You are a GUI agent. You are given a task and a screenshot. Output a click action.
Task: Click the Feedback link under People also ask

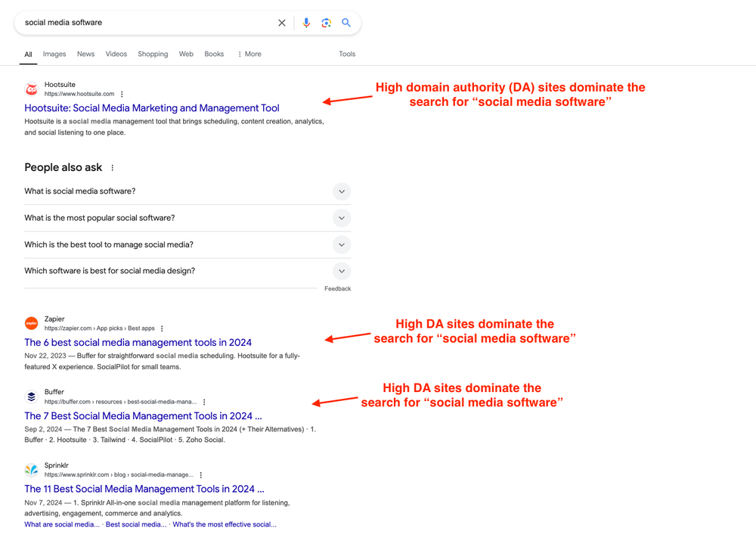[337, 288]
